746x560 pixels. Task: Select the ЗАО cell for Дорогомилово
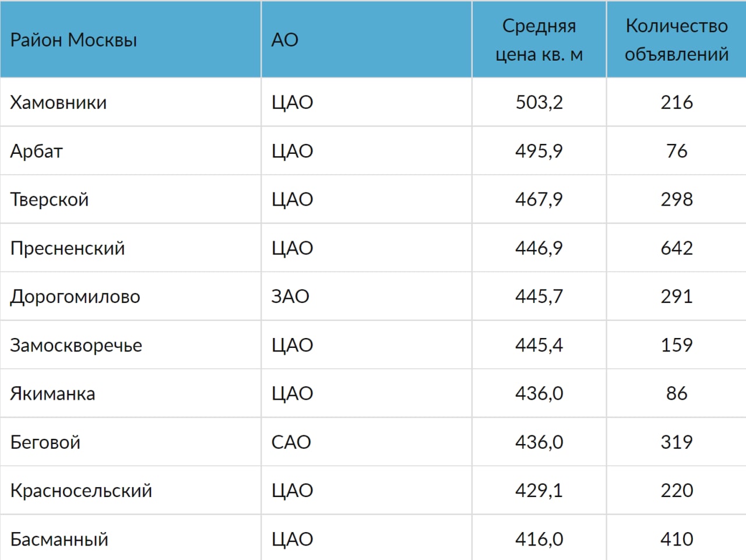coord(290,297)
